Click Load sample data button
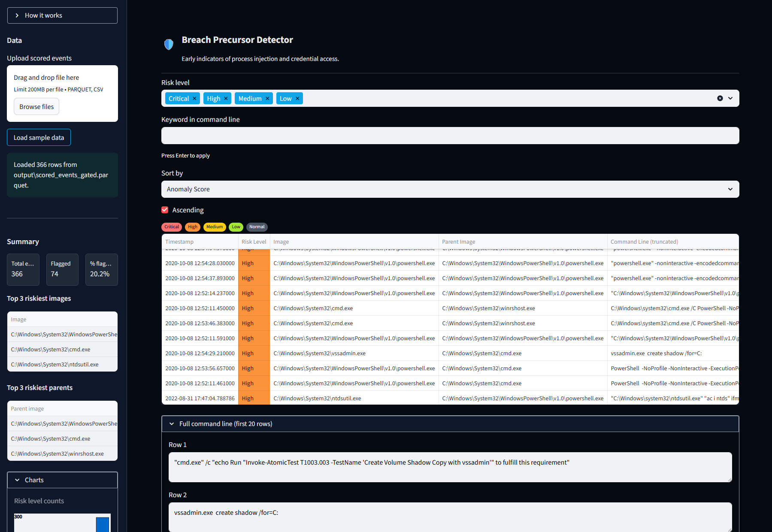 pos(39,138)
